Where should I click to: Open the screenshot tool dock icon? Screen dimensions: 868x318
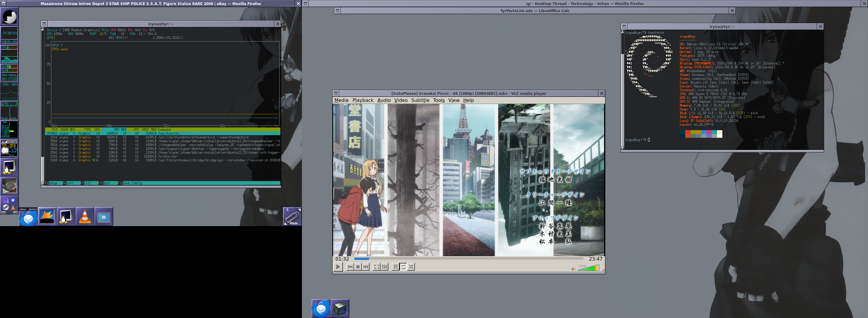point(103,217)
